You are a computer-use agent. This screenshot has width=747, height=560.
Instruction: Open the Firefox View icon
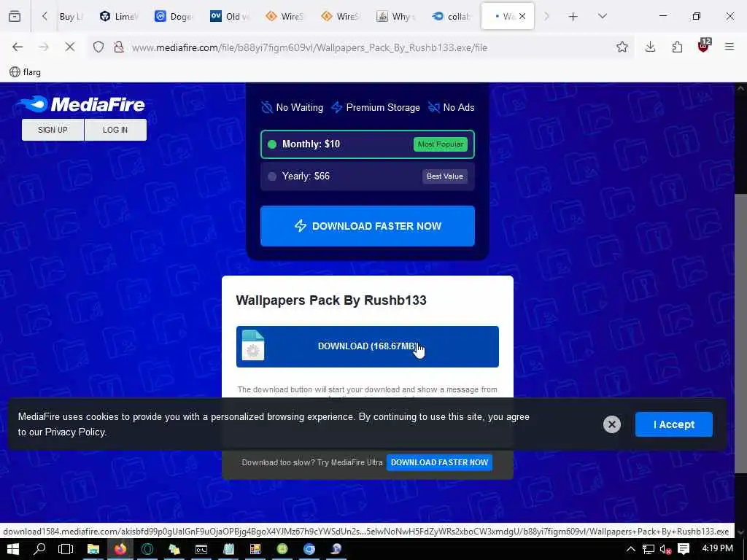click(x=15, y=16)
